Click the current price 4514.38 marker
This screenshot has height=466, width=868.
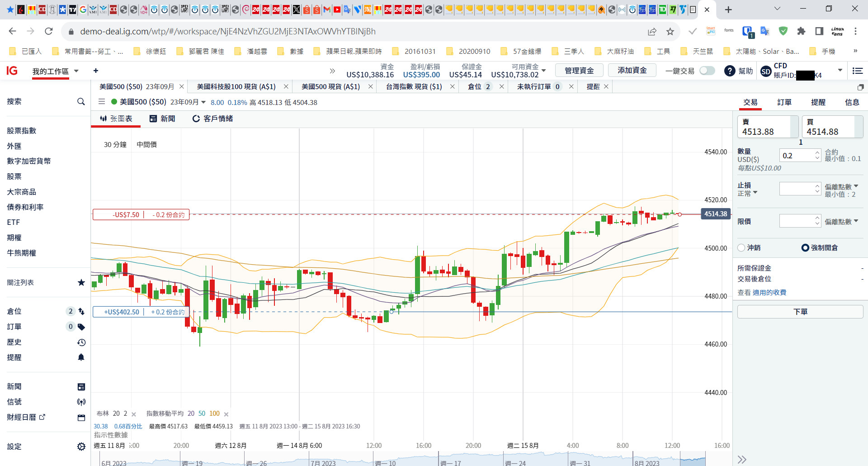[716, 214]
